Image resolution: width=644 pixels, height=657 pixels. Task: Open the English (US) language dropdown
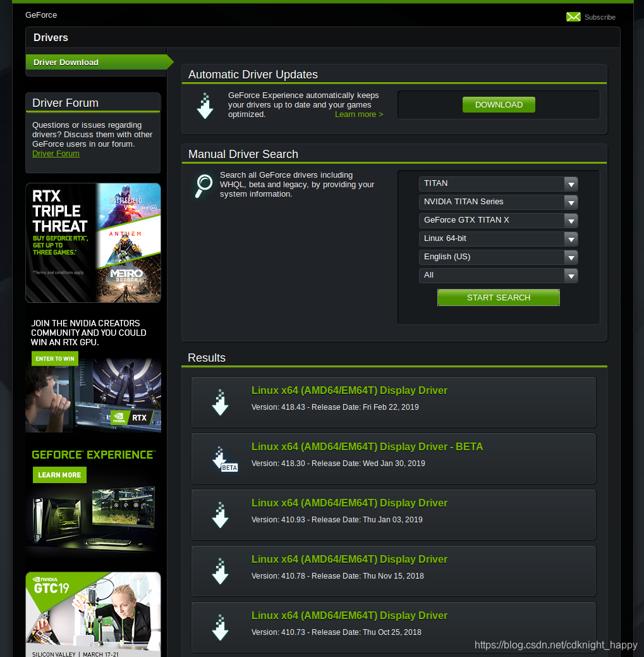coord(498,257)
